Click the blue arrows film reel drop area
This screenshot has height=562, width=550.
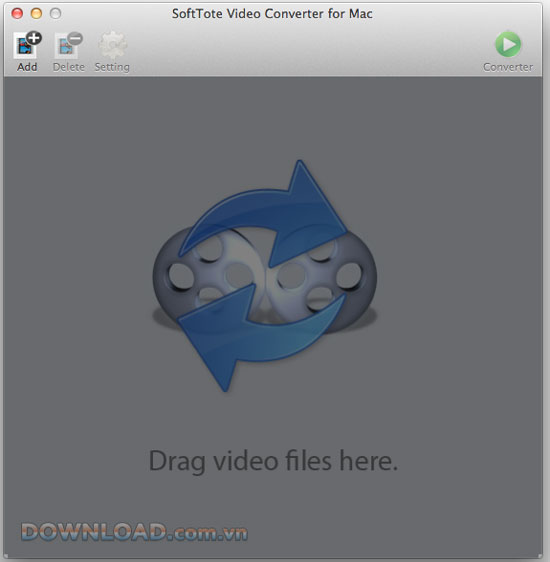(264, 275)
